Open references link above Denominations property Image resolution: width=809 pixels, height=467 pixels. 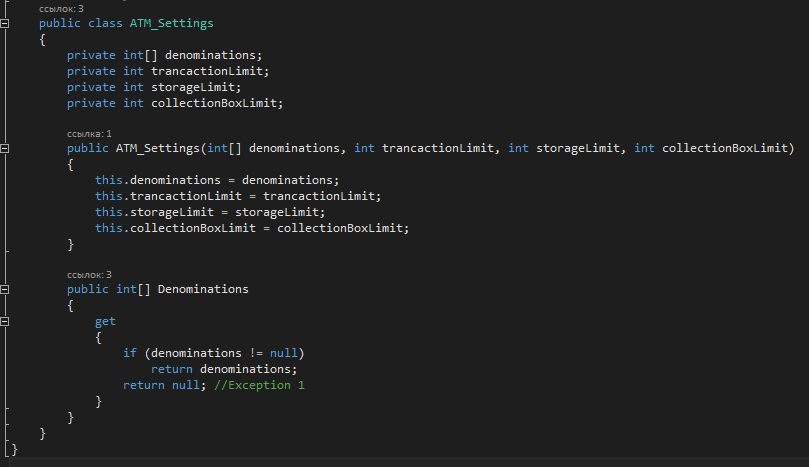(89, 274)
